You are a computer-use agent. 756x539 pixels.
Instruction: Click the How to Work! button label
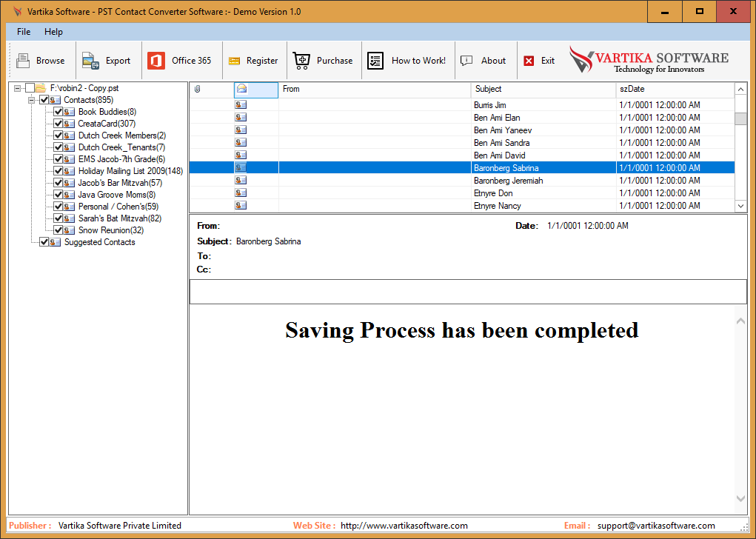tap(418, 61)
